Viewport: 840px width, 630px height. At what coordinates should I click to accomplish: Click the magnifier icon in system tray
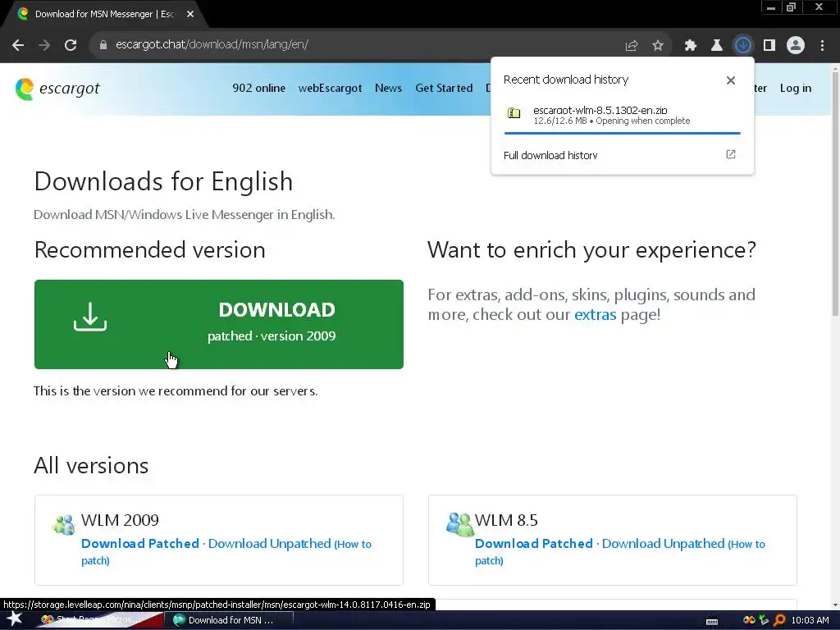pyautogui.click(x=779, y=620)
